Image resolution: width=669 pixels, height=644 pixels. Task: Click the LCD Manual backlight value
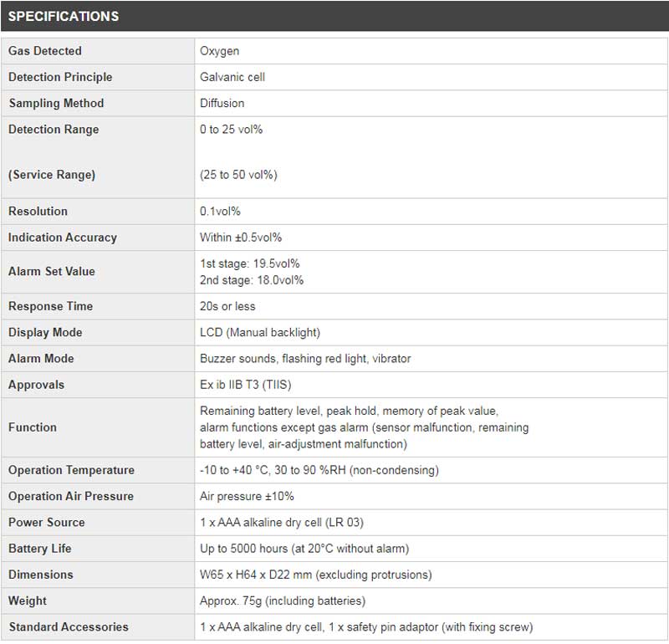(259, 332)
